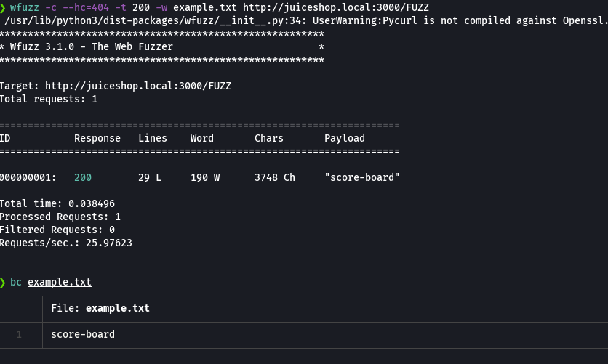
Task: Click the 'Response' column header
Action: tap(97, 138)
